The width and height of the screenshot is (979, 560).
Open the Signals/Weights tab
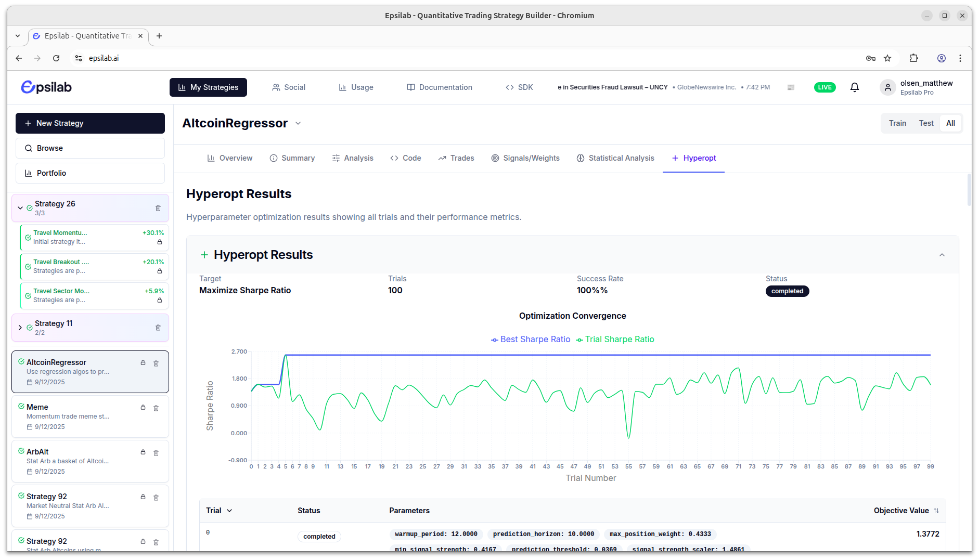coord(525,158)
